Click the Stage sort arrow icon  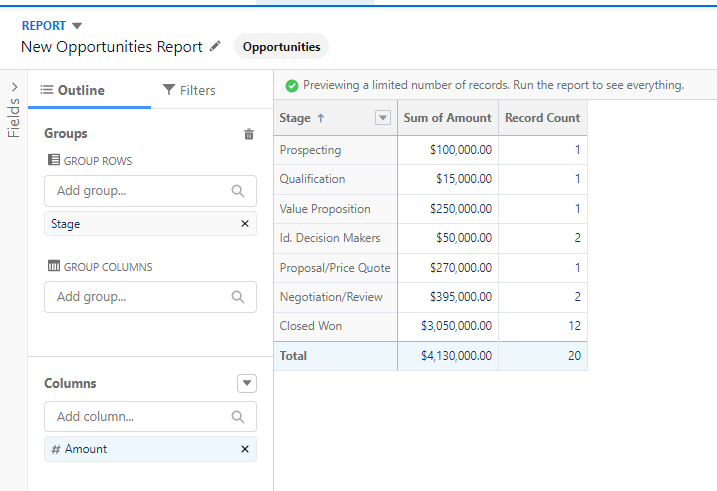320,118
